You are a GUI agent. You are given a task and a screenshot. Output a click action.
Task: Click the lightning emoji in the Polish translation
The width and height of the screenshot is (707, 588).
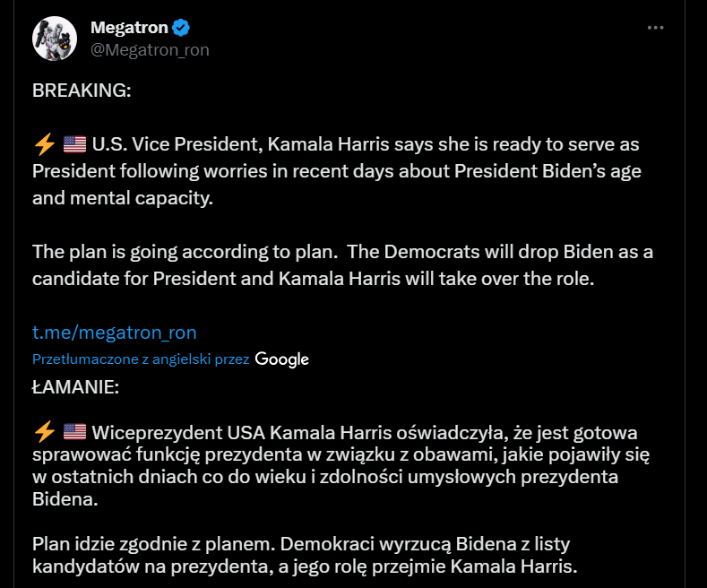click(44, 431)
